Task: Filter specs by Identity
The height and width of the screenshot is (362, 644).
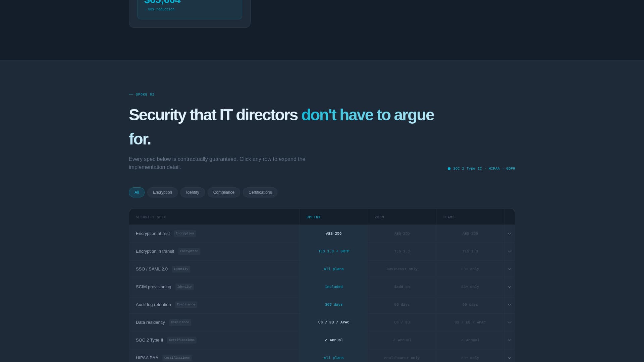Action: pos(193,192)
